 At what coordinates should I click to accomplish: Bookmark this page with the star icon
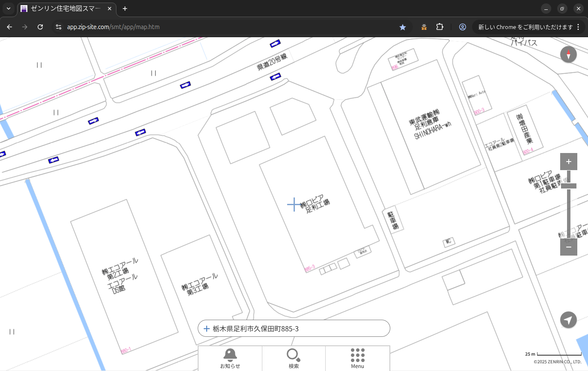point(403,27)
